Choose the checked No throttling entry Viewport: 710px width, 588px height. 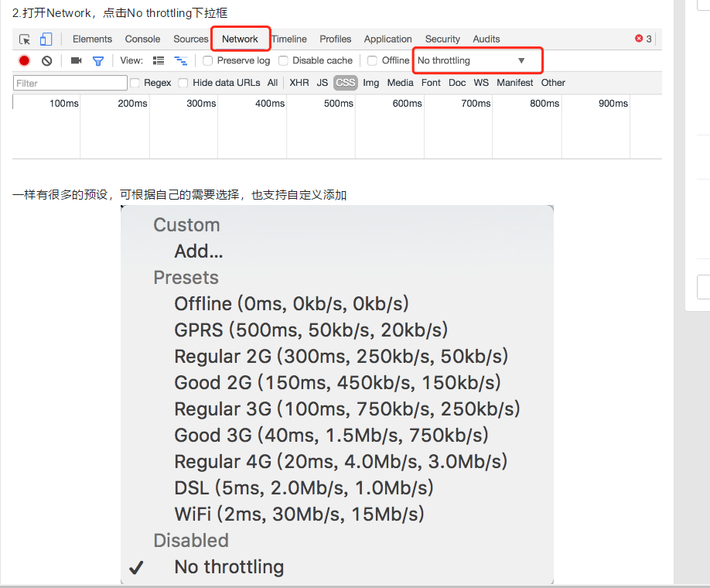(229, 566)
